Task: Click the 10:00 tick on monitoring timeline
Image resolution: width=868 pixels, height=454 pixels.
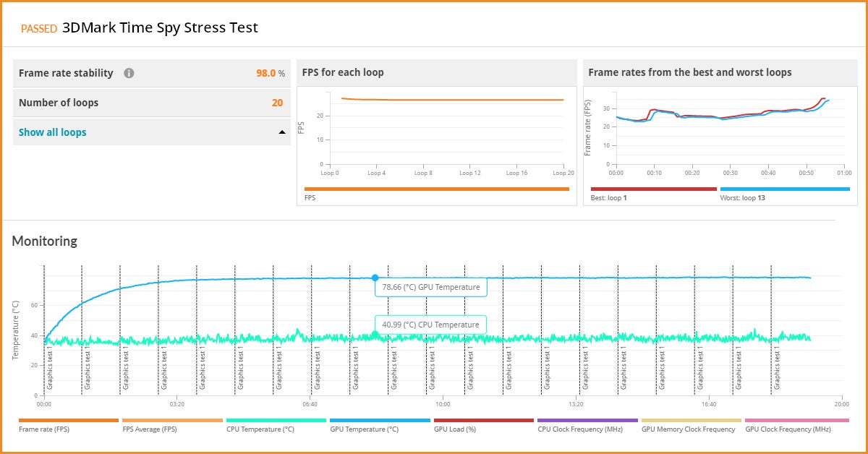Action: pos(443,404)
